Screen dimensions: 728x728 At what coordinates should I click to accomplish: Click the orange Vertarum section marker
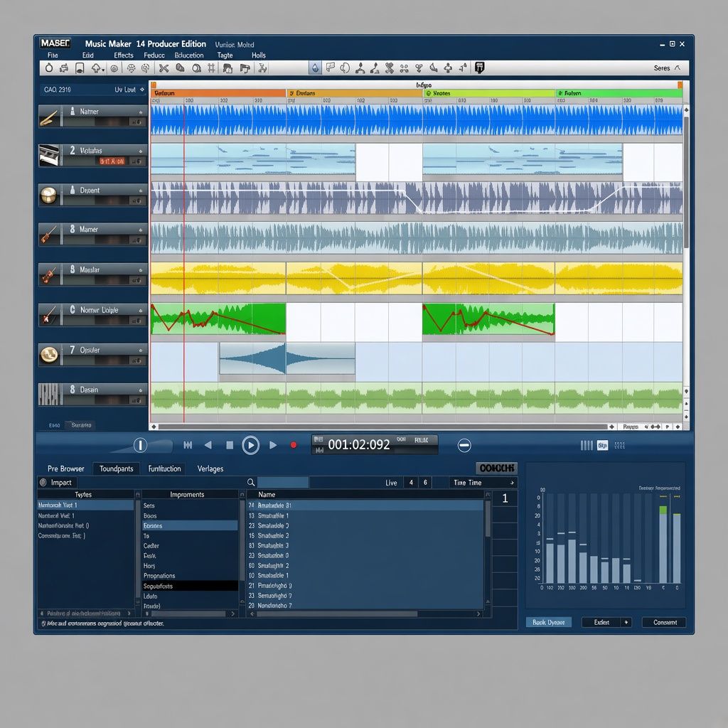coord(218,93)
